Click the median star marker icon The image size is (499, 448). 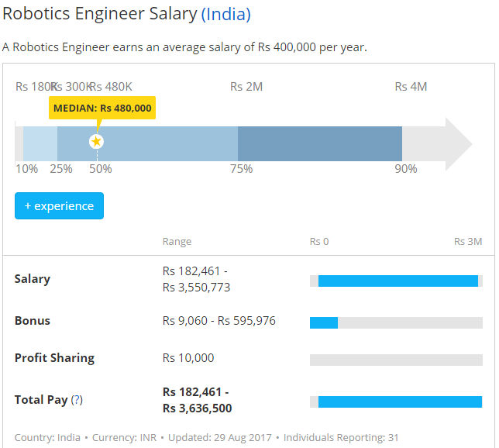pyautogui.click(x=96, y=141)
